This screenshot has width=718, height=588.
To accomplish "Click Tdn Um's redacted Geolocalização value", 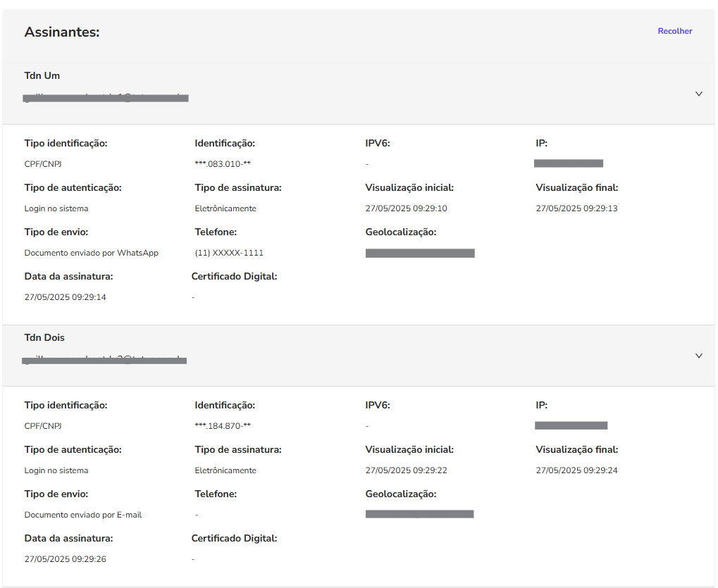I will pyautogui.click(x=420, y=253).
